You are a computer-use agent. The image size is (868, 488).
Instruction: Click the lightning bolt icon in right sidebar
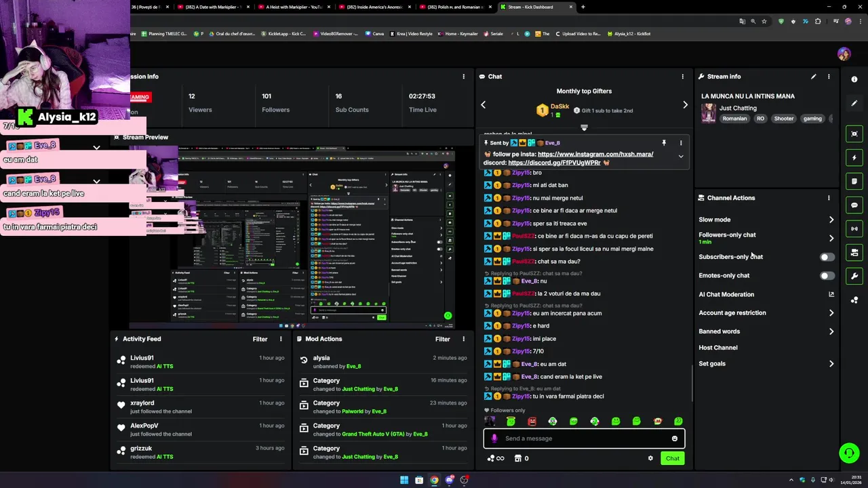tap(854, 157)
